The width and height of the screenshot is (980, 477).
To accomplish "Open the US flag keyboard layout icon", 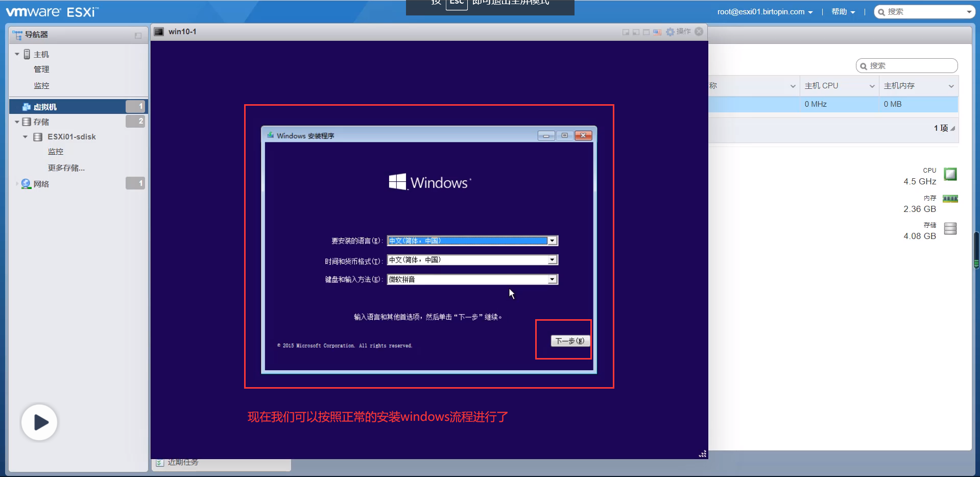I will [x=657, y=32].
